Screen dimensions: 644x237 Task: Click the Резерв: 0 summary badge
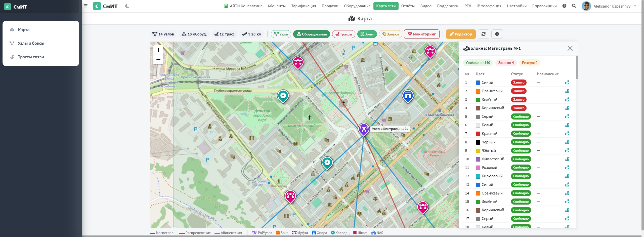[530, 63]
